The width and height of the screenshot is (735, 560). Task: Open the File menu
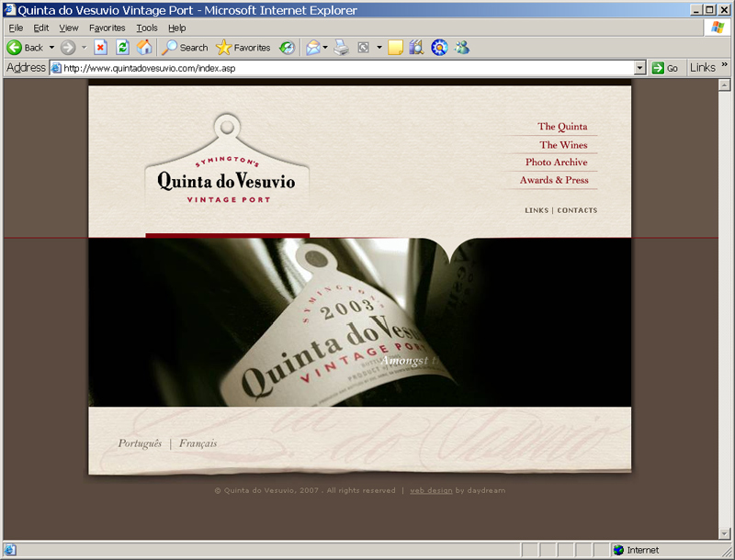click(16, 28)
